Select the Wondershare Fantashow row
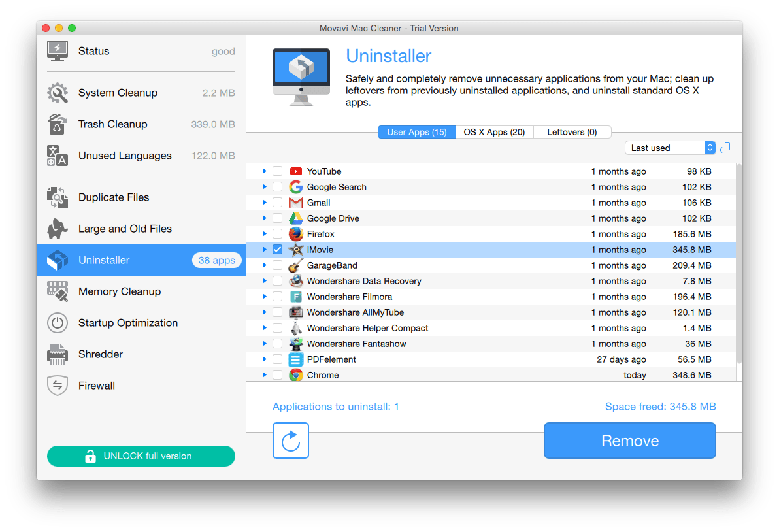This screenshot has width=779, height=532. click(x=491, y=344)
